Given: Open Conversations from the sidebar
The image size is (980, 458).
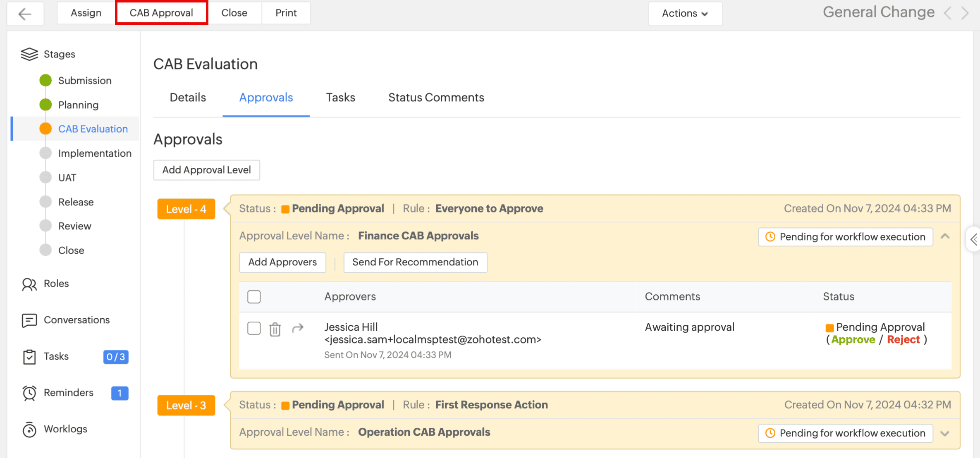Looking at the screenshot, I should [x=76, y=320].
